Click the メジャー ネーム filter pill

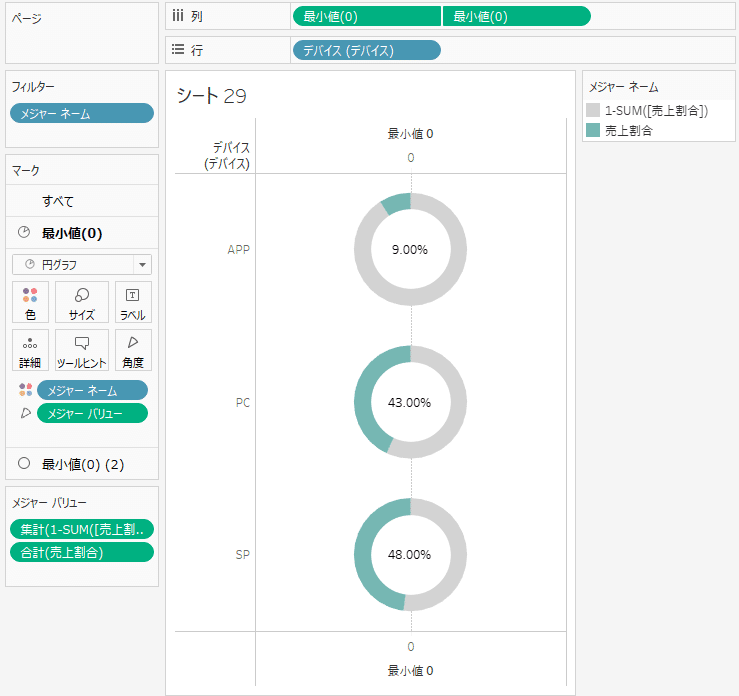pyautogui.click(x=82, y=113)
